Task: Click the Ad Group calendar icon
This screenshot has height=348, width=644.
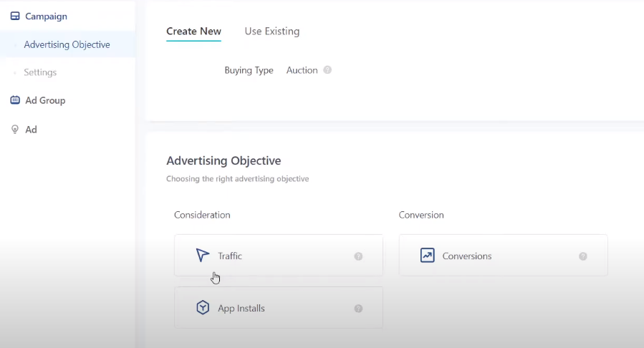Action: (15, 100)
